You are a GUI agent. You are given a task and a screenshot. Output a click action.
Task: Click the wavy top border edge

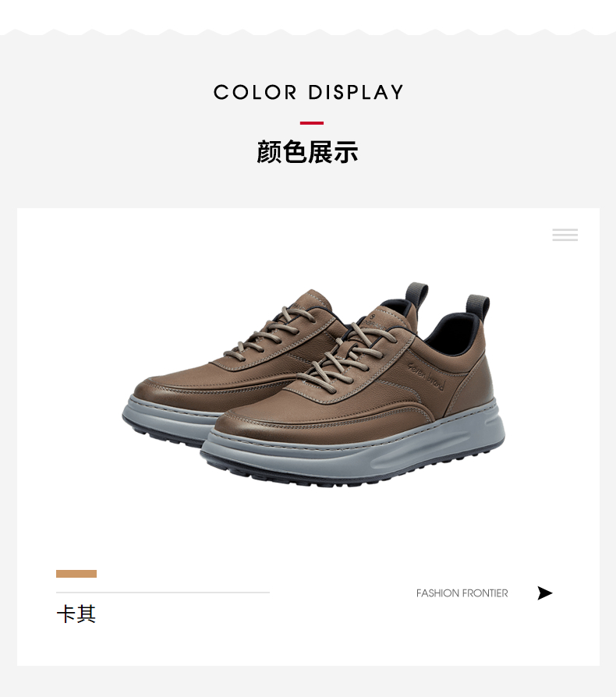click(308, 32)
